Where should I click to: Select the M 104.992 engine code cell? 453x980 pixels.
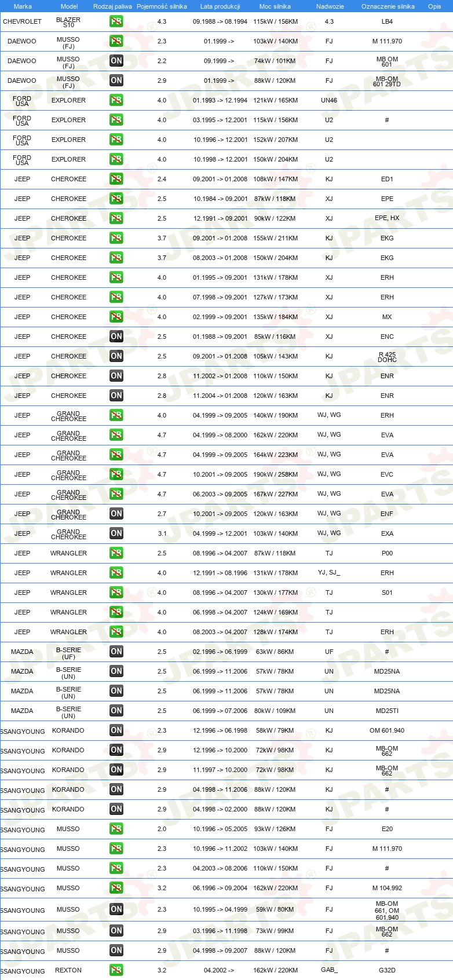coord(387,888)
